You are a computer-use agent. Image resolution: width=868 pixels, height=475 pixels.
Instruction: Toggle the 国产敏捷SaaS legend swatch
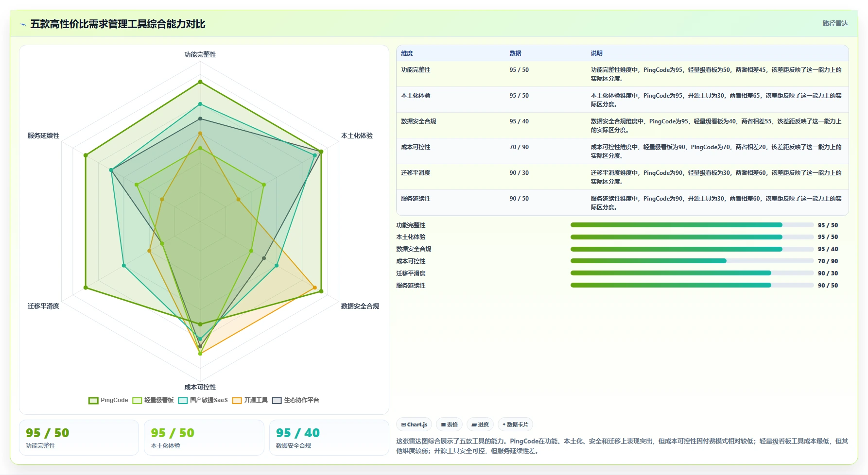coord(183,401)
